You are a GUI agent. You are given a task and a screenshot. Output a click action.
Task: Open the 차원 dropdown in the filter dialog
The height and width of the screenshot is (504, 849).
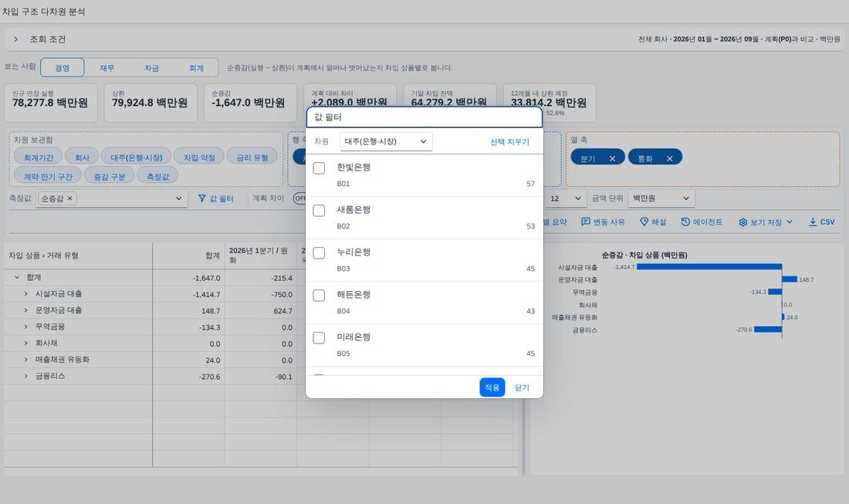[385, 141]
